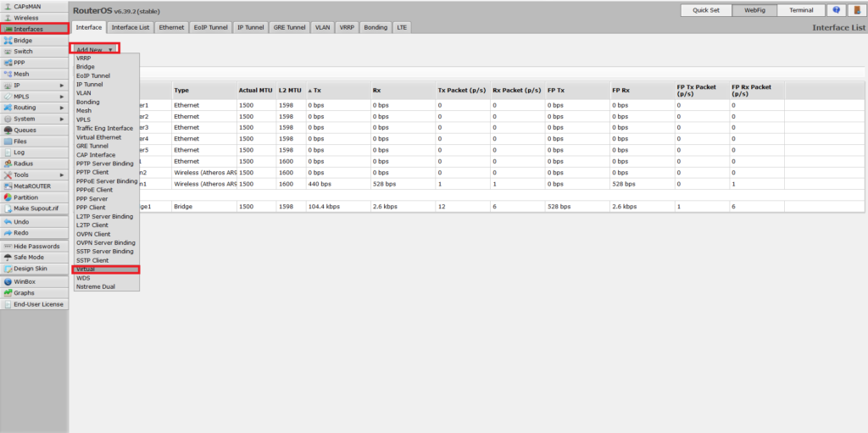868x433 pixels.
Task: Sort by the Actual MTU column header
Action: [256, 91]
